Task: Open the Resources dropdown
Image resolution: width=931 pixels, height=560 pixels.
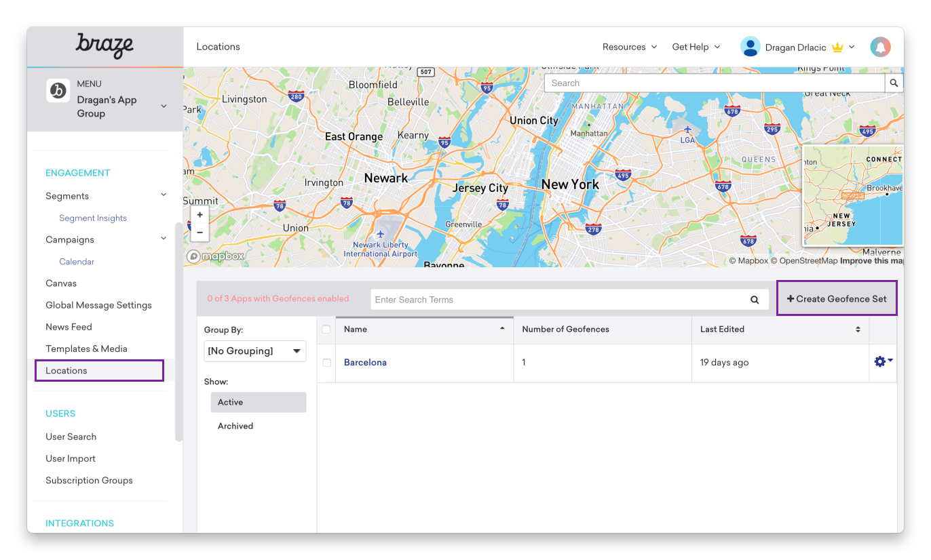Action: pyautogui.click(x=630, y=47)
